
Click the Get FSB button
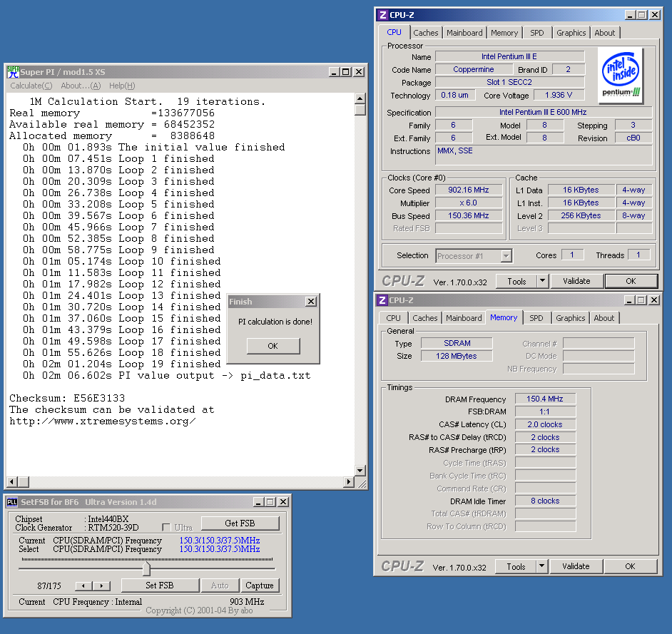pyautogui.click(x=240, y=523)
